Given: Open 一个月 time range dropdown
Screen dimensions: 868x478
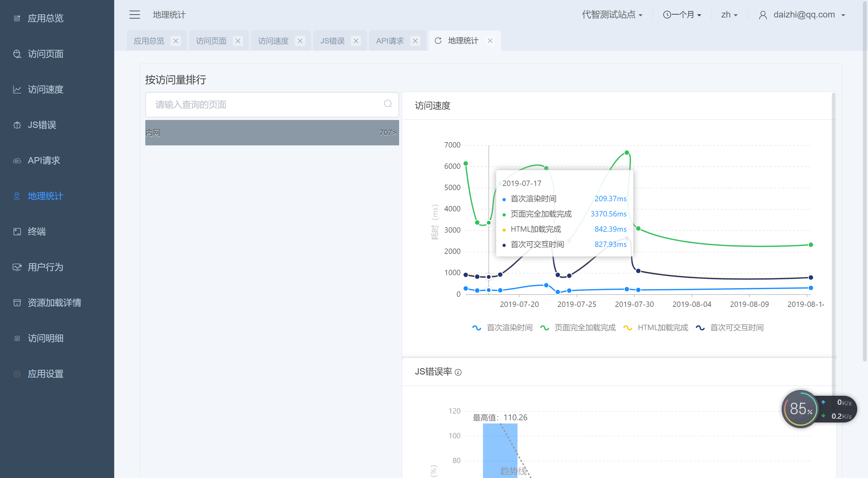Looking at the screenshot, I should tap(682, 15).
